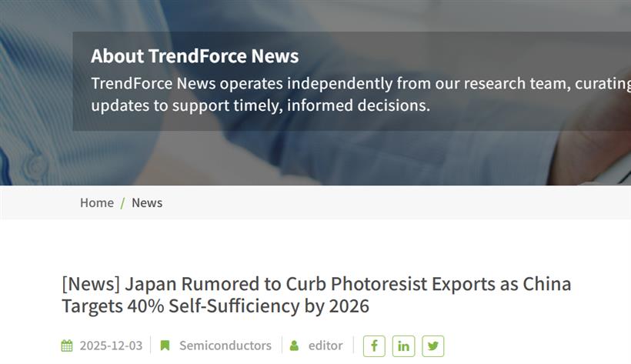Click the word China in the headline
Image resolution: width=631 pixels, height=364 pixels.
547,284
